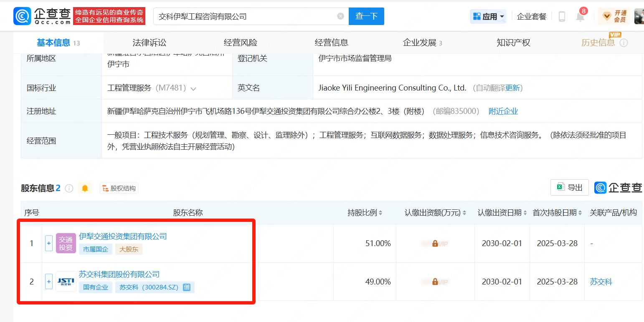644x322 pixels.
Task: Switch to 基本信息 tab
Action: 58,43
